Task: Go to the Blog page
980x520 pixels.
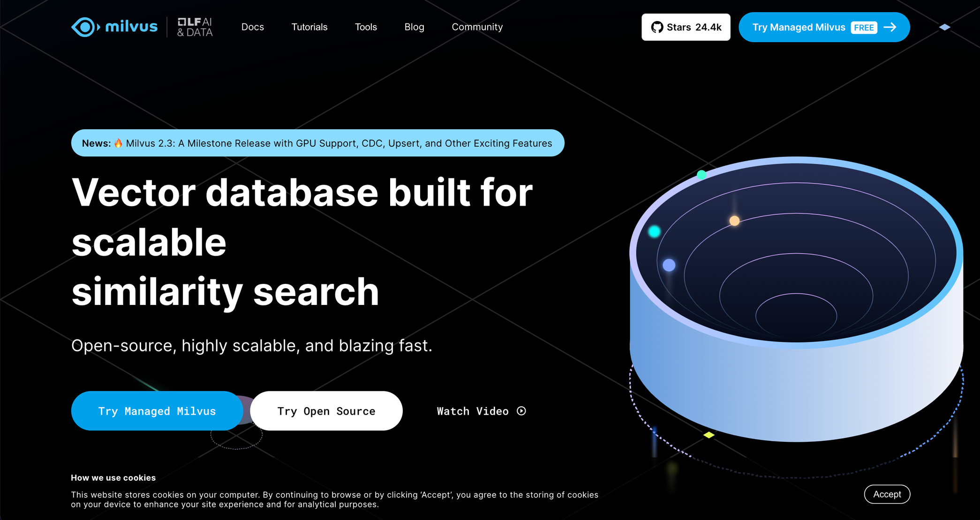Action: tap(414, 27)
